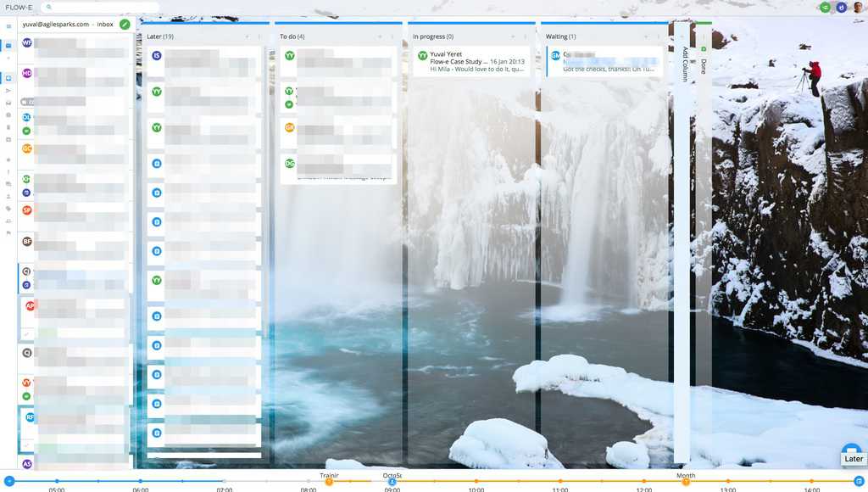Click the search field in the top bar
This screenshot has height=492, width=868.
pos(102,7)
